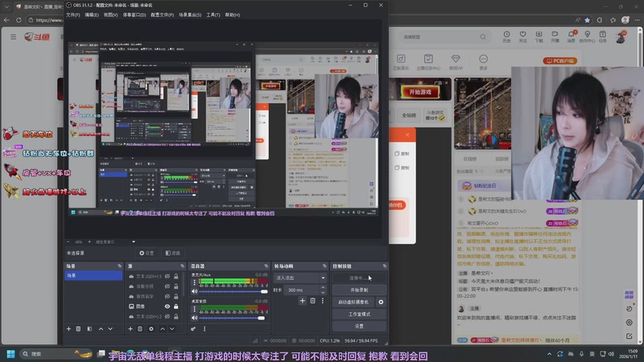Open 桌面音频 channel three-dot options
The height and width of the screenshot is (362, 644).
tap(194, 309)
